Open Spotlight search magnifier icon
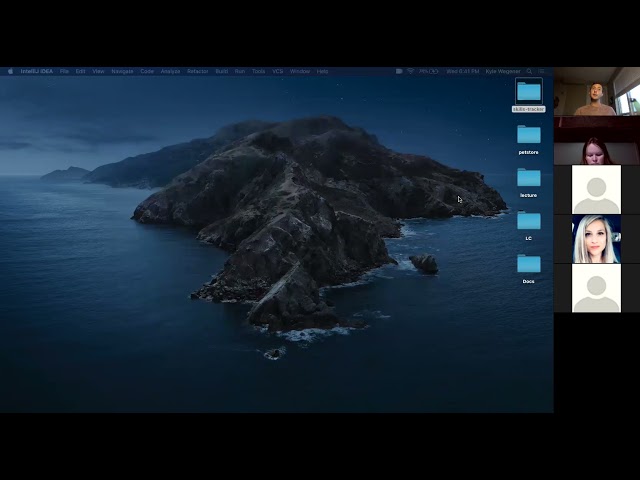The height and width of the screenshot is (480, 640). click(x=529, y=71)
